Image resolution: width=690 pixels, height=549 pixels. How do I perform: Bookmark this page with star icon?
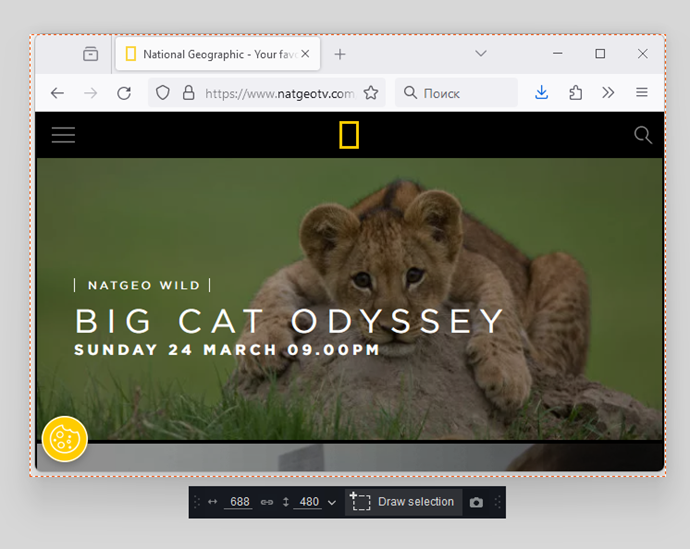point(371,93)
